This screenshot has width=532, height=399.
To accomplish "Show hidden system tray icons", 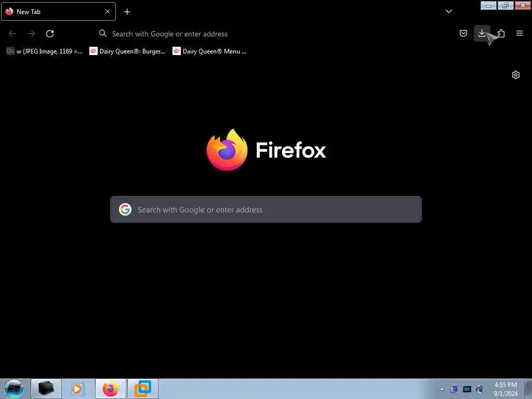I will pyautogui.click(x=442, y=389).
